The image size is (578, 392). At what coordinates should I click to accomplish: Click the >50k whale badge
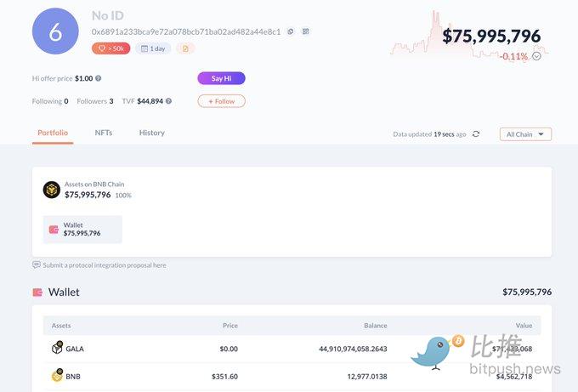click(x=110, y=48)
